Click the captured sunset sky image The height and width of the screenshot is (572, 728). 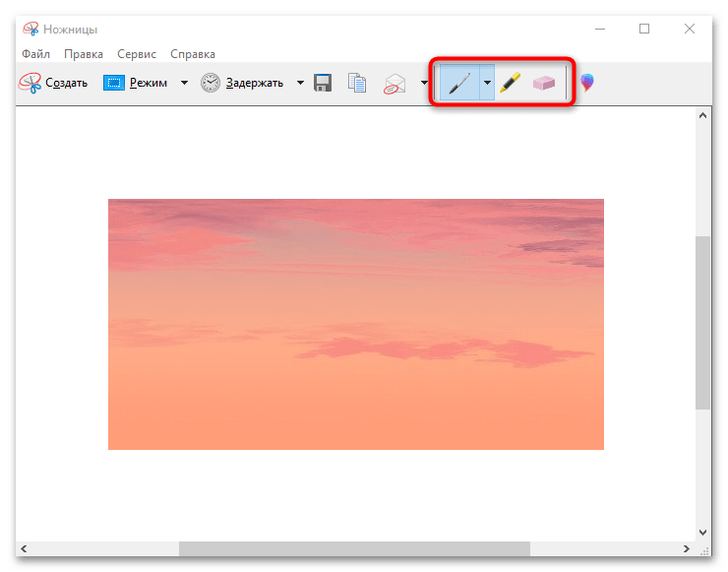[x=356, y=324]
